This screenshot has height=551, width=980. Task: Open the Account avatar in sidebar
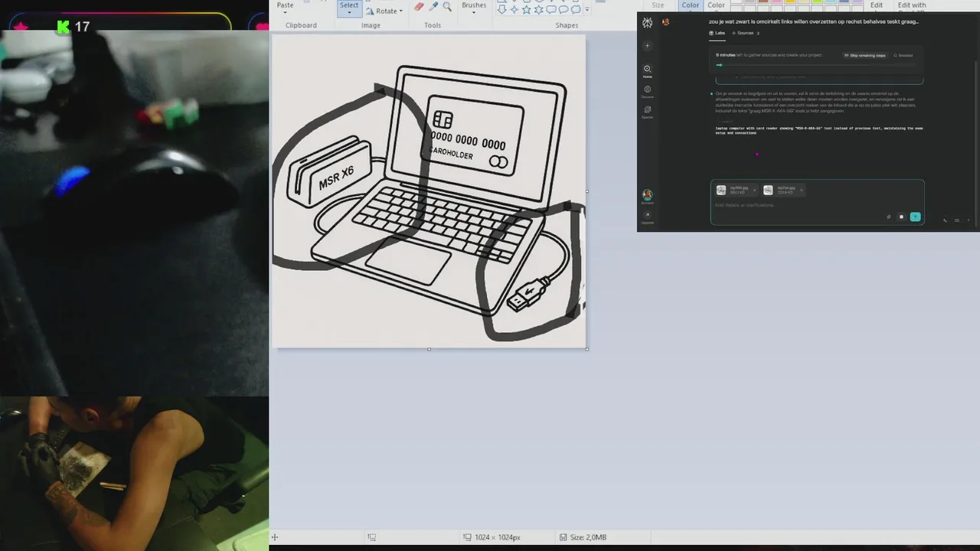(648, 196)
